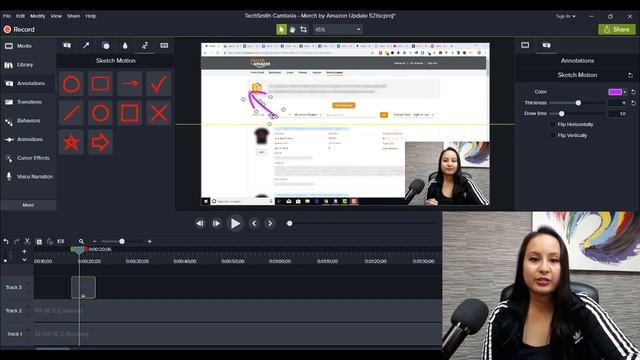Open the Sketch Motion annotation tab

point(145,46)
